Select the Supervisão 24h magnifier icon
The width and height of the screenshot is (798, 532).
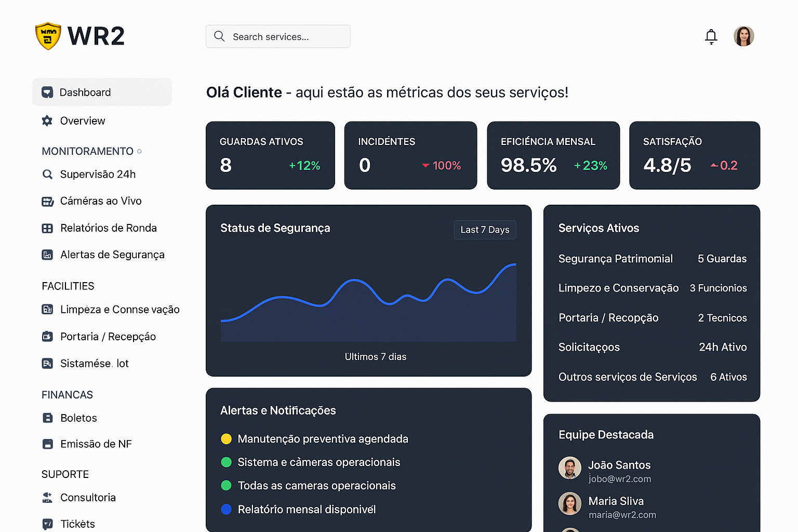(47, 174)
